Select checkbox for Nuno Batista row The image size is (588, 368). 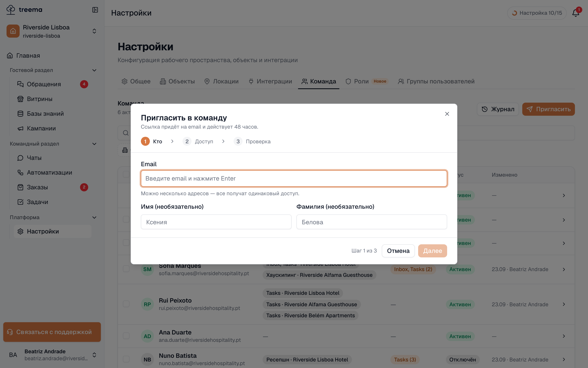pos(126,359)
